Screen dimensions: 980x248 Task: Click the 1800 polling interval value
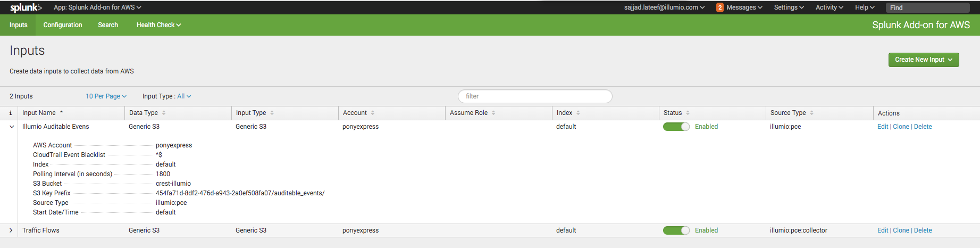163,174
